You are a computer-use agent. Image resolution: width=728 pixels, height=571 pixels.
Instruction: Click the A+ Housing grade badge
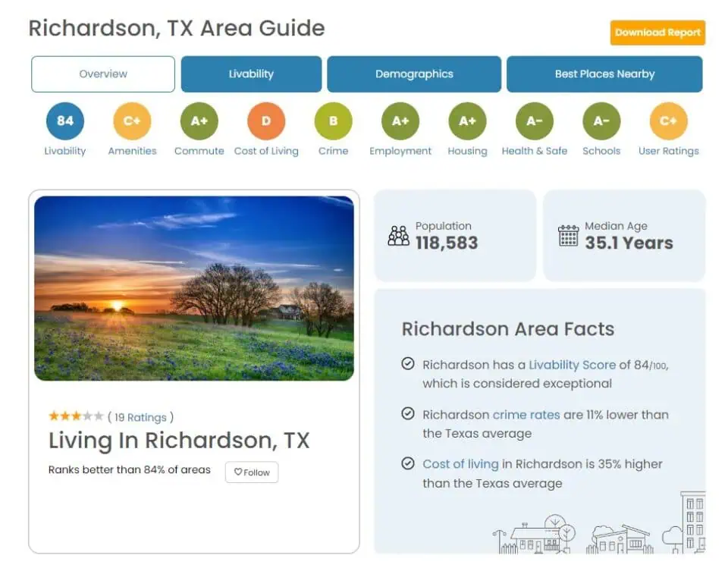pyautogui.click(x=467, y=121)
